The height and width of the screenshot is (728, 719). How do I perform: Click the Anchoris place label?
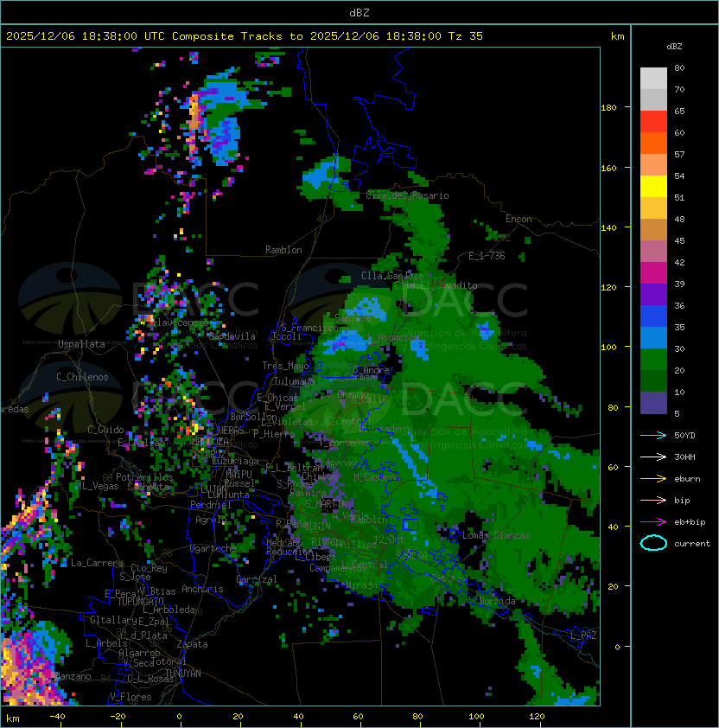click(x=202, y=589)
